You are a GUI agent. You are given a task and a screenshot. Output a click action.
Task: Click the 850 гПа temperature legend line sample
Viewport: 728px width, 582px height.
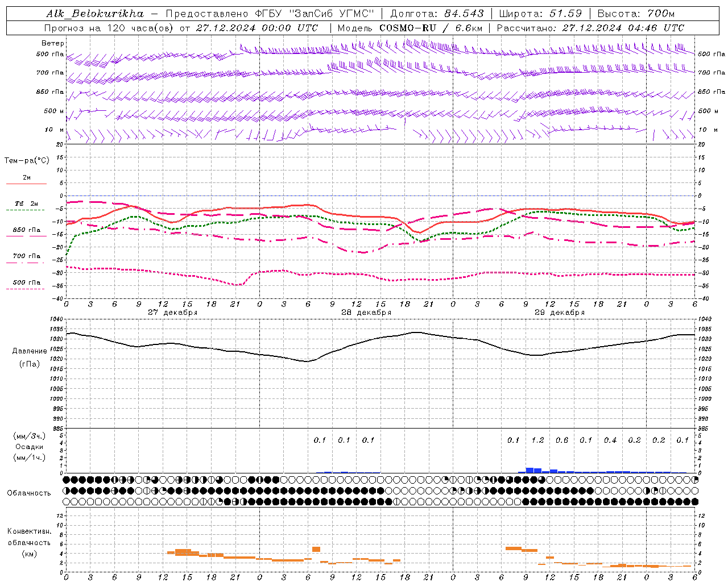click(25, 236)
